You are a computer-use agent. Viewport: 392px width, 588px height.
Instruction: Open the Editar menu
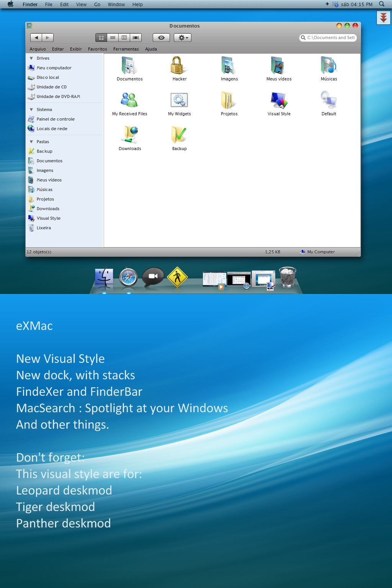(58, 49)
